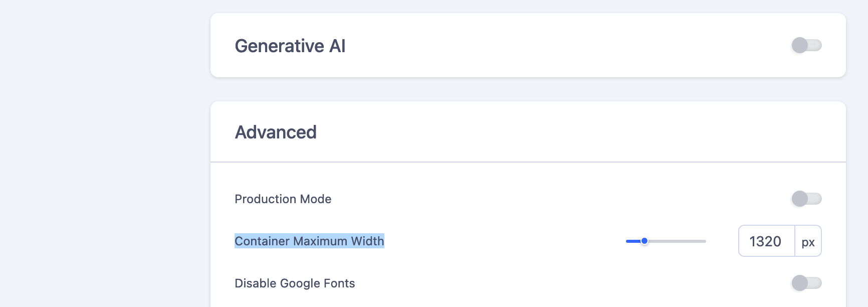Click empty row space right of Production Mode label
The width and height of the screenshot is (868, 307).
(551, 199)
